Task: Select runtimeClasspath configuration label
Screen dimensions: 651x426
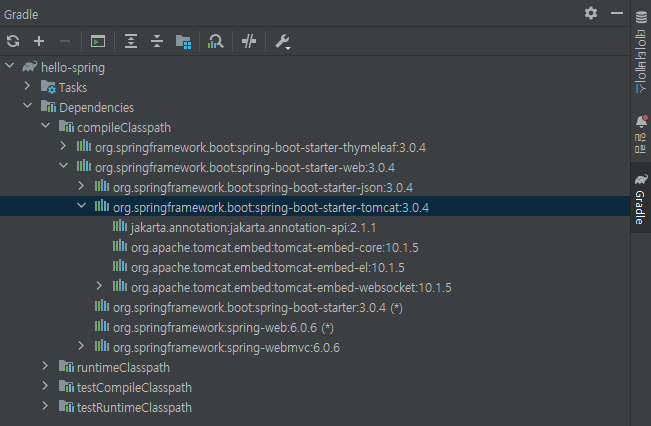Action: [x=123, y=367]
